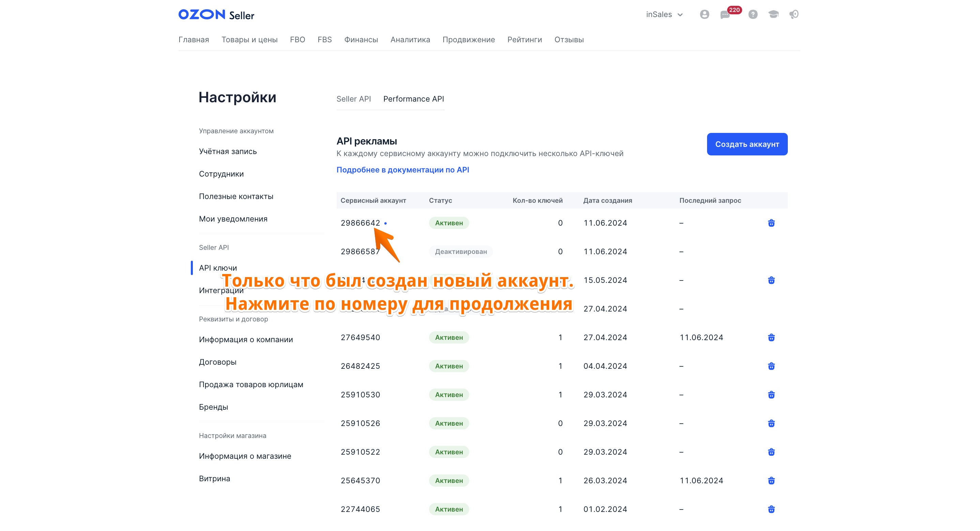Open the user profile icon
This screenshot has height=531, width=980.
tap(704, 14)
